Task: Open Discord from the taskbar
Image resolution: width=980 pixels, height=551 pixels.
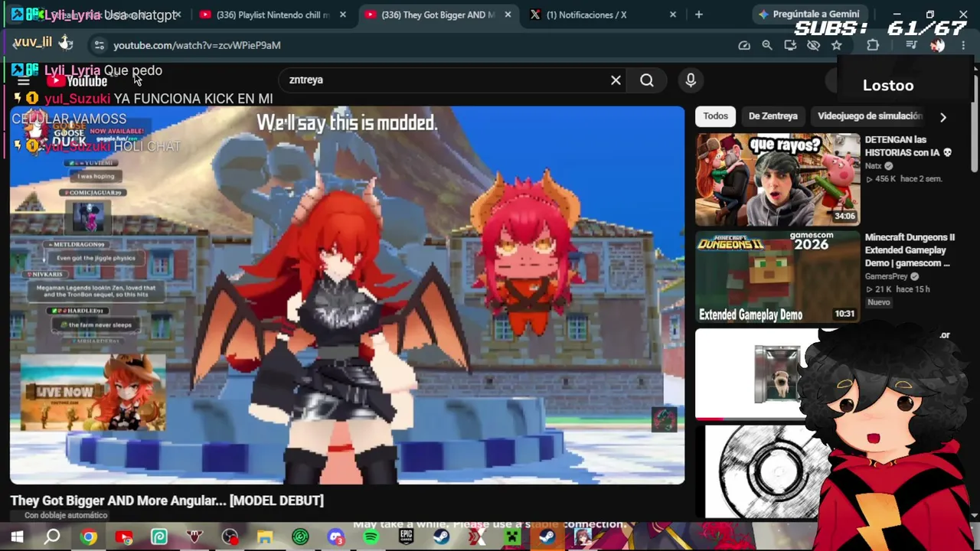Action: (335, 537)
